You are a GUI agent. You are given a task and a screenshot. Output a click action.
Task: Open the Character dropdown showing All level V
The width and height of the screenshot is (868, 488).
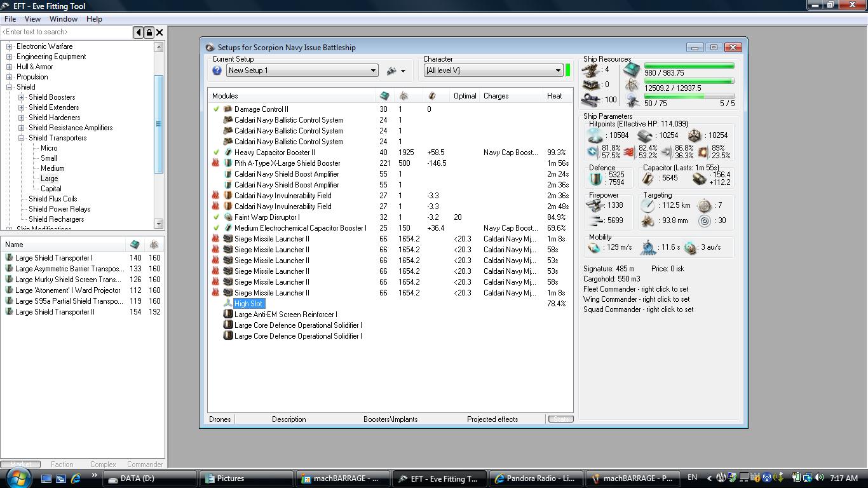(x=494, y=71)
